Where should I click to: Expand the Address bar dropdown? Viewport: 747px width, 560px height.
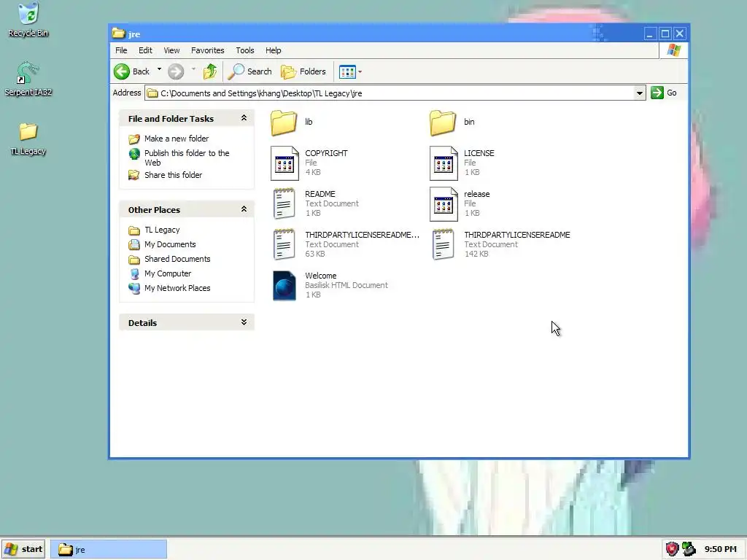[x=639, y=93]
